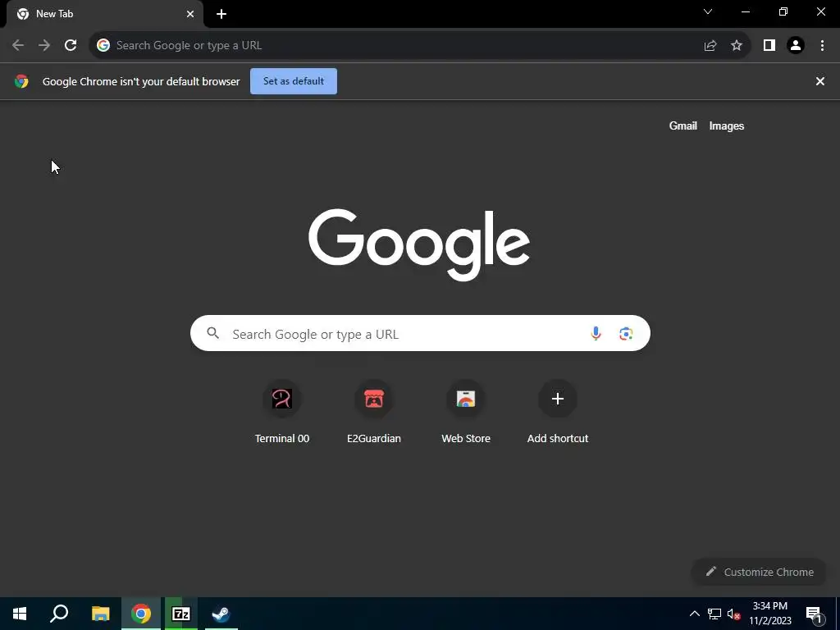Open the profile avatar menu

[796, 46]
